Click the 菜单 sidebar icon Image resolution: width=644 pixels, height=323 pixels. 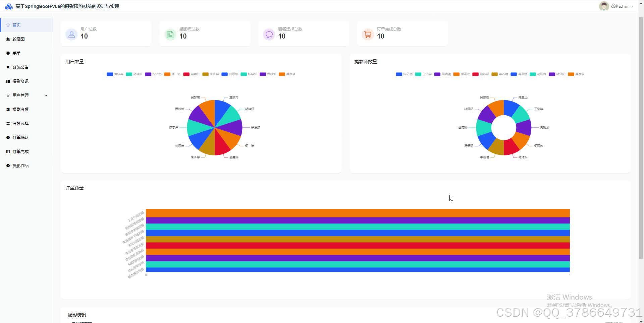[8, 53]
